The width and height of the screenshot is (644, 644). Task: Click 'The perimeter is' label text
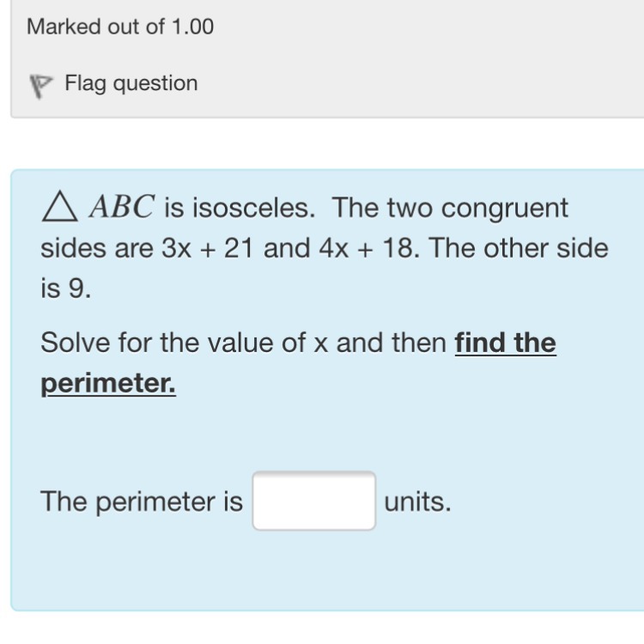click(x=142, y=501)
